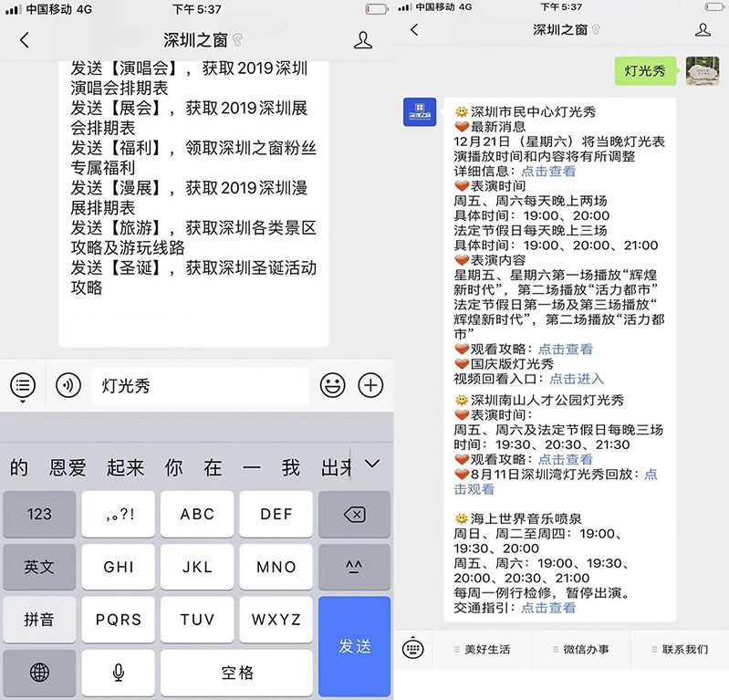Image resolution: width=729 pixels, height=700 pixels.
Task: Tap the back arrow in left chat
Action: pyautogui.click(x=25, y=40)
